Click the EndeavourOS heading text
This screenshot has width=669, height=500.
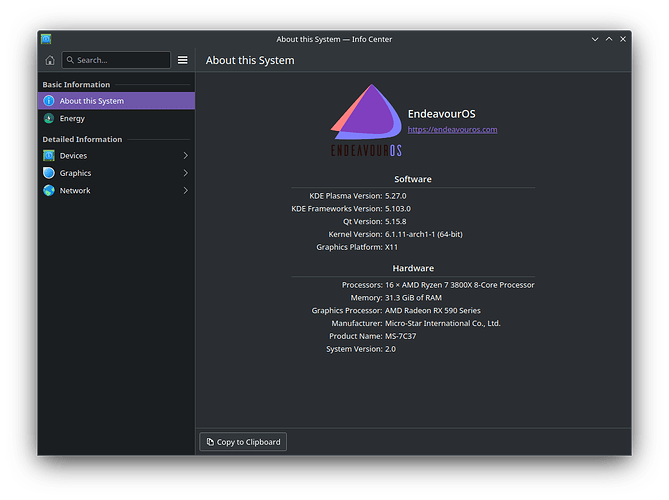point(442,114)
